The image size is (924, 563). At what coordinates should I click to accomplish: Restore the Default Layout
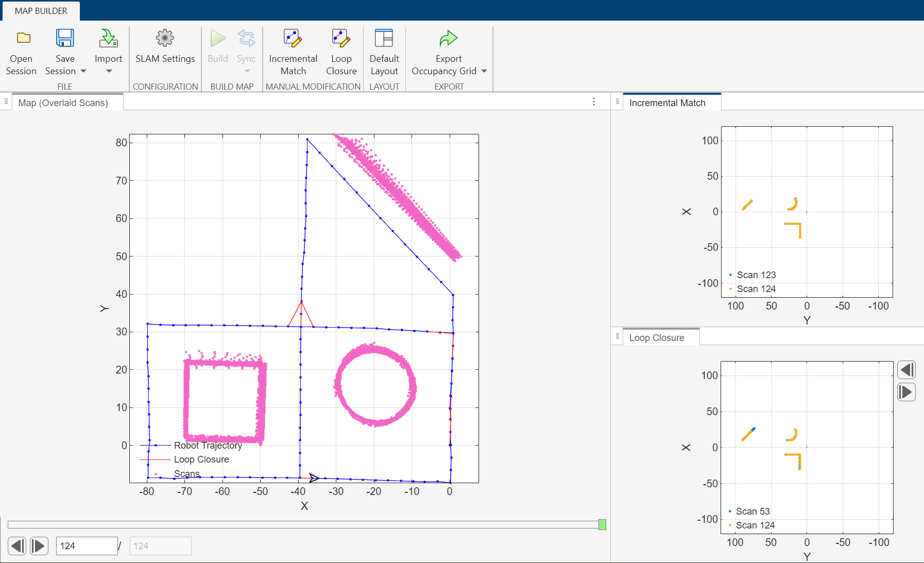coord(385,51)
